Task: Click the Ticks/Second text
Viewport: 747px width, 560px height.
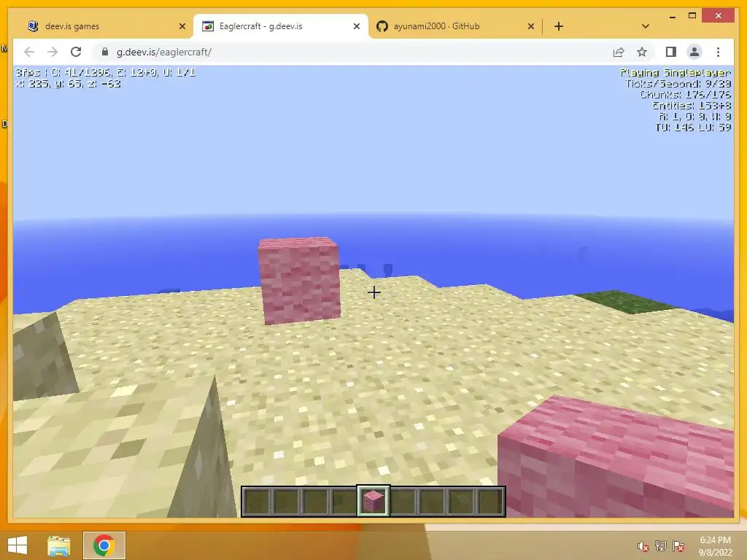Action: pos(678,83)
